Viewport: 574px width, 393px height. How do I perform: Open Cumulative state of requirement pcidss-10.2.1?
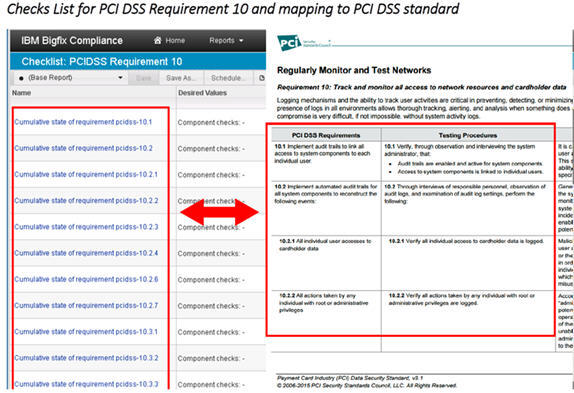[x=86, y=175]
